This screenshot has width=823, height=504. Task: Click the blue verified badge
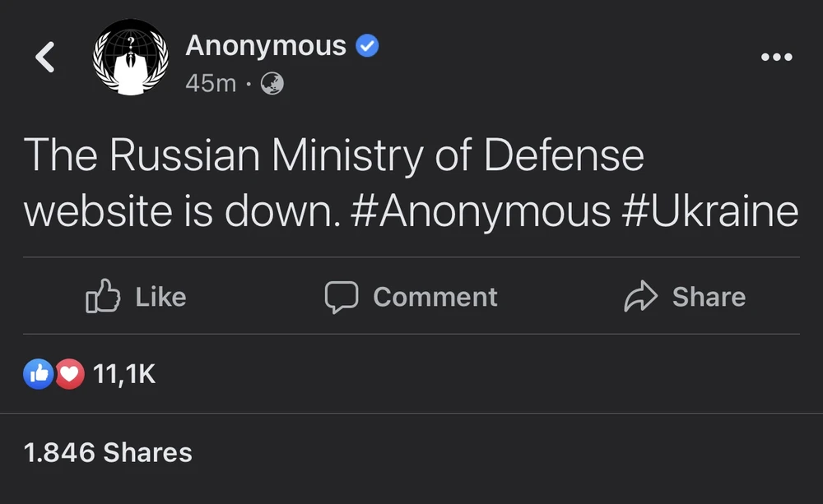coord(367,47)
